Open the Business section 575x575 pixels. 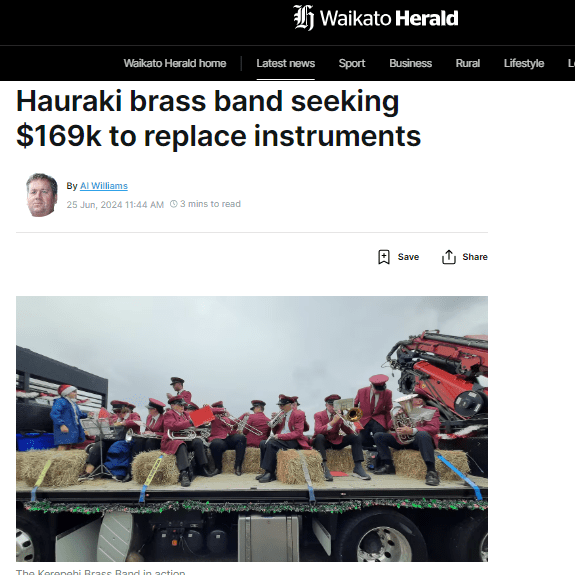tap(410, 63)
